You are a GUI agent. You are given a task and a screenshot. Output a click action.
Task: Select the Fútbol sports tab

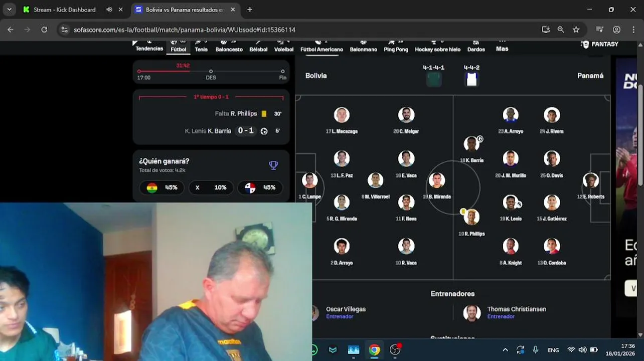click(178, 46)
